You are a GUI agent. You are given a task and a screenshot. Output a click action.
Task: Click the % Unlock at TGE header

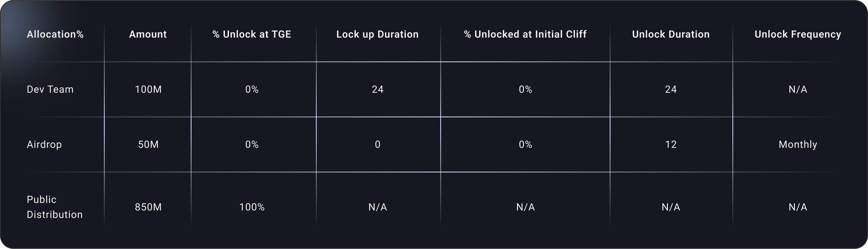coord(252,34)
